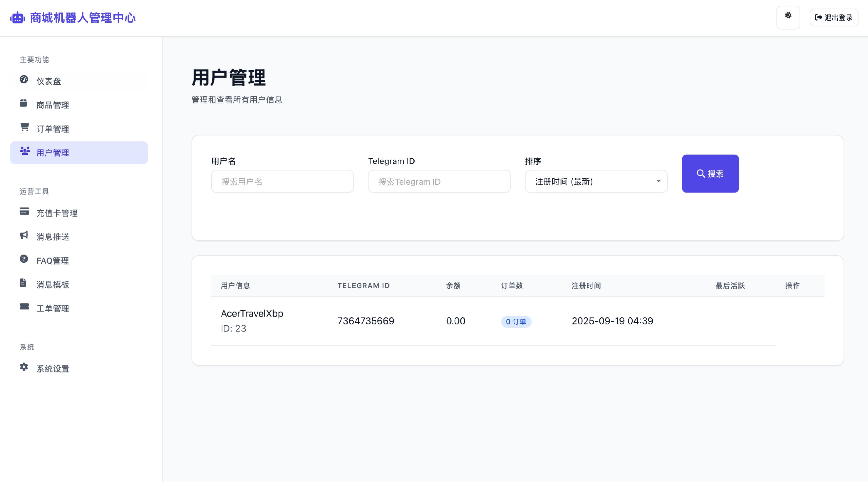The width and height of the screenshot is (868, 482).
Task: Click the robot logo icon
Action: coord(17,18)
